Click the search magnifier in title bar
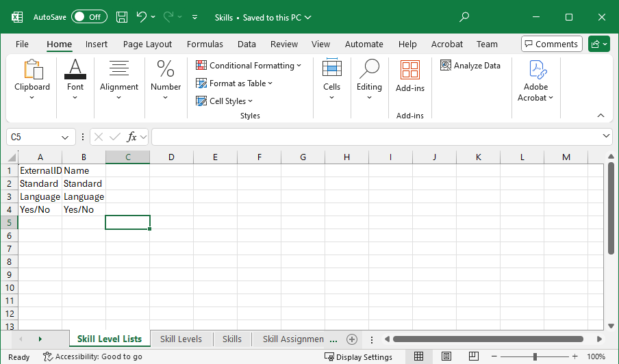The width and height of the screenshot is (619, 364). coord(464,17)
